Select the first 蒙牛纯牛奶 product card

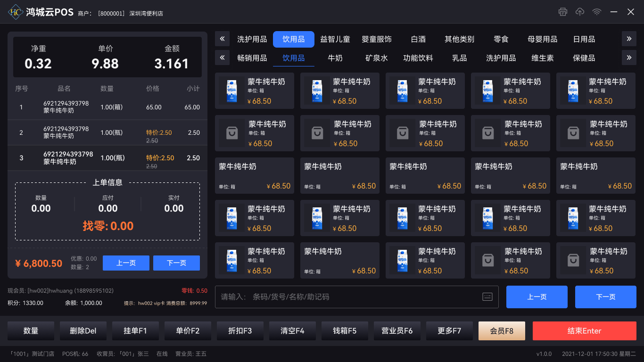click(255, 91)
